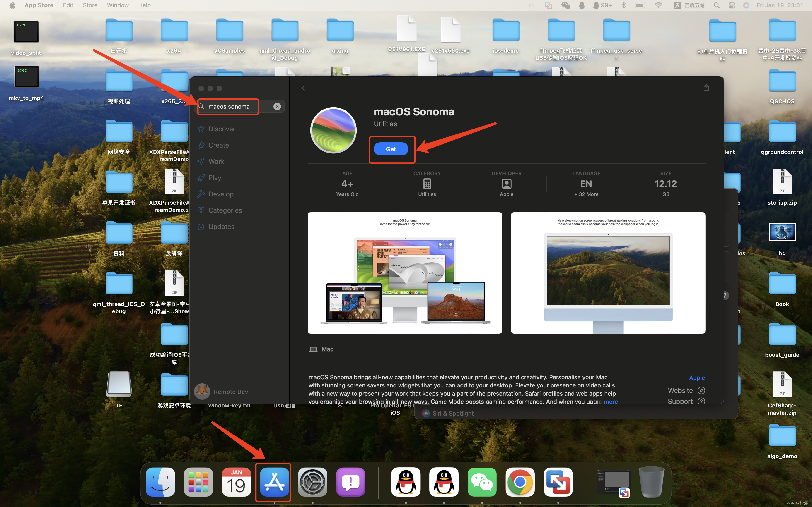Open Categories in the sidebar

coord(225,210)
